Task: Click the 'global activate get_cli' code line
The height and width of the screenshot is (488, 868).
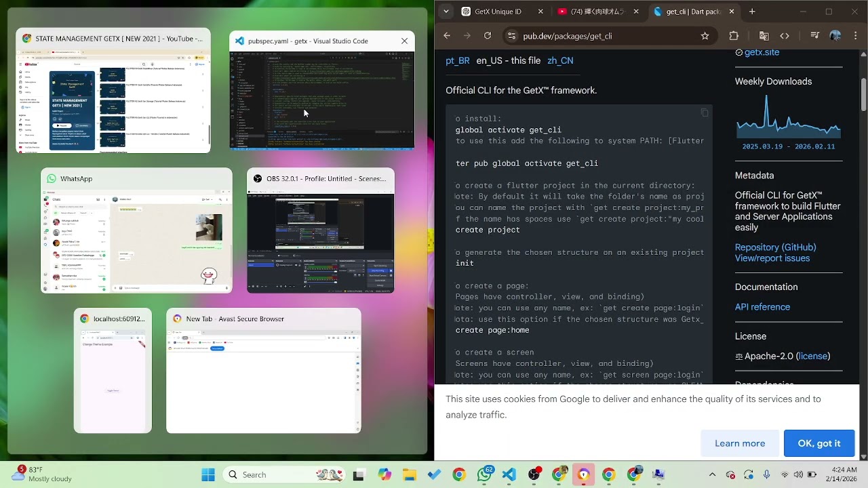Action: pos(509,130)
